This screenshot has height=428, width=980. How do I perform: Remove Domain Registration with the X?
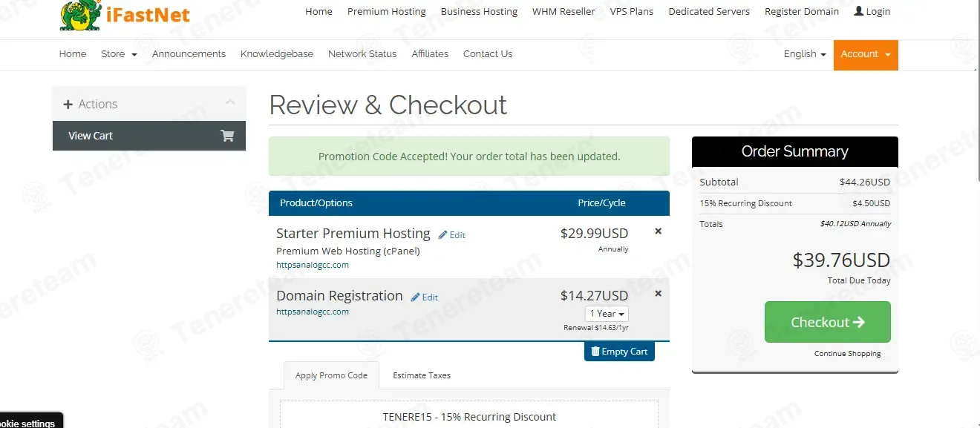pyautogui.click(x=658, y=294)
